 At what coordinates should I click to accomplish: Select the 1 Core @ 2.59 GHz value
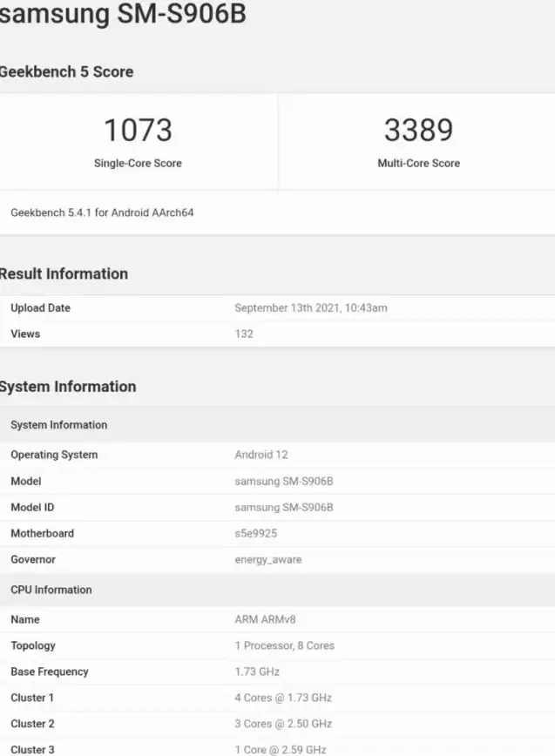click(281, 750)
